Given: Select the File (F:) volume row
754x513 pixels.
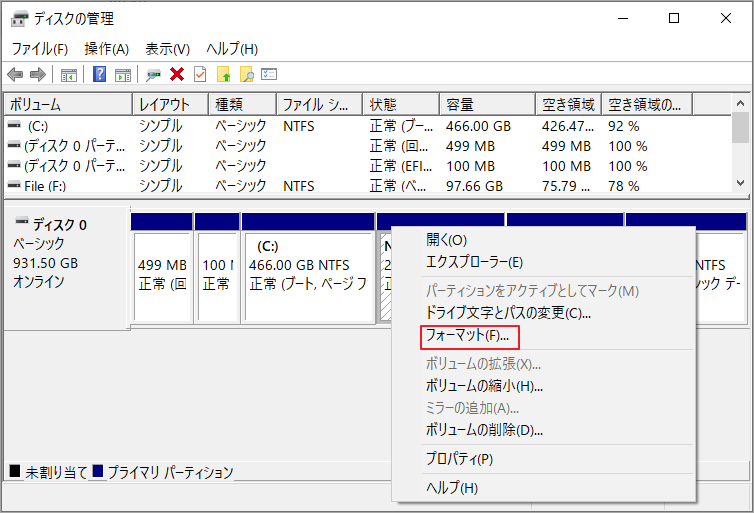Looking at the screenshot, I should (367, 186).
